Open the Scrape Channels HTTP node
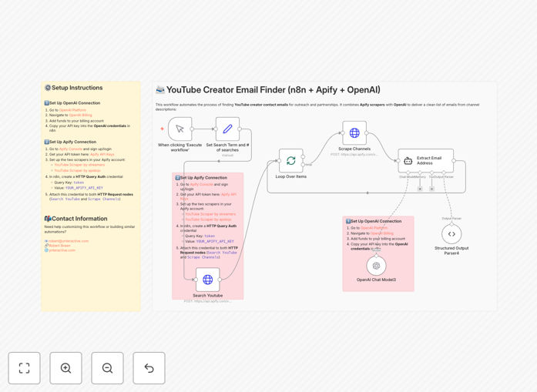 tap(354, 132)
